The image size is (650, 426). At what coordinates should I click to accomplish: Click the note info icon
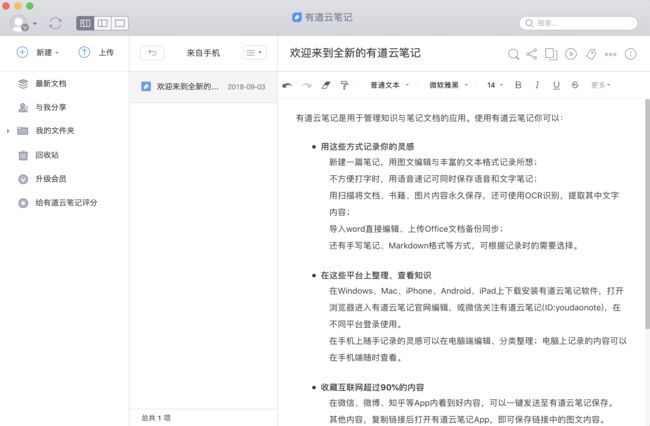pos(631,54)
